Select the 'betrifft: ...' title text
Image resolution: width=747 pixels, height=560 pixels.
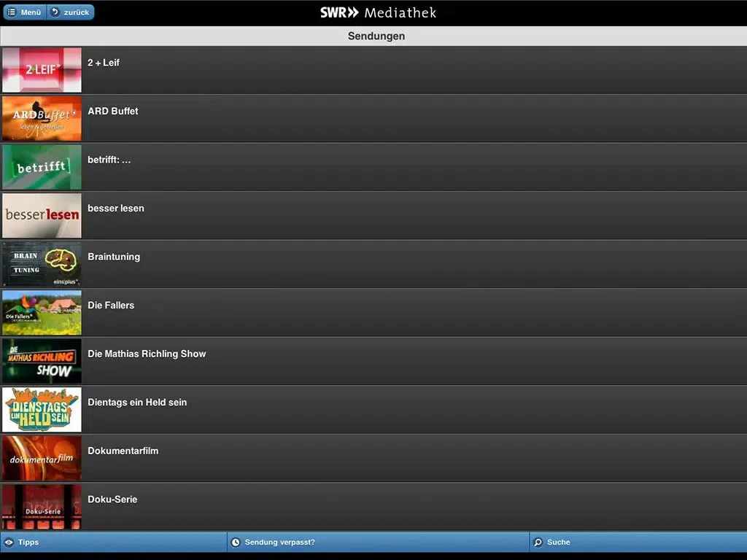coord(109,160)
